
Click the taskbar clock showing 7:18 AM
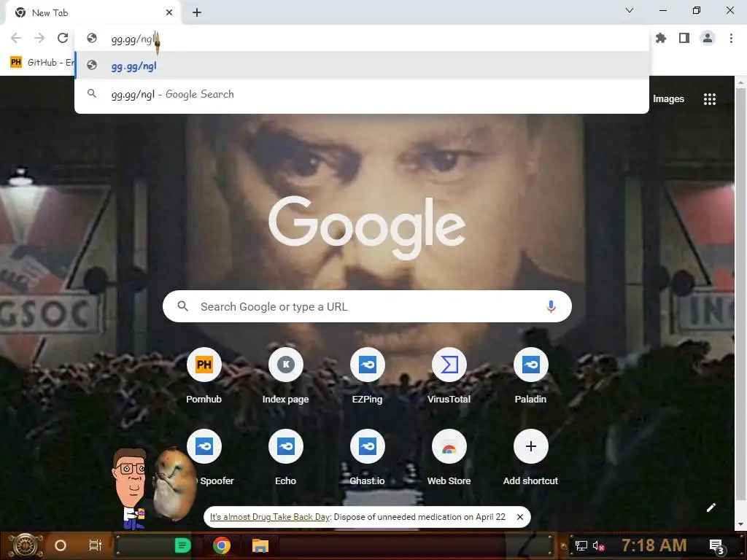[x=654, y=545]
